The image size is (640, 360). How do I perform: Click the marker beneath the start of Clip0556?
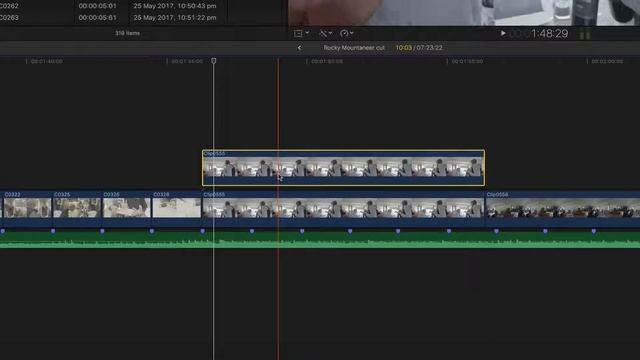pos(496,231)
